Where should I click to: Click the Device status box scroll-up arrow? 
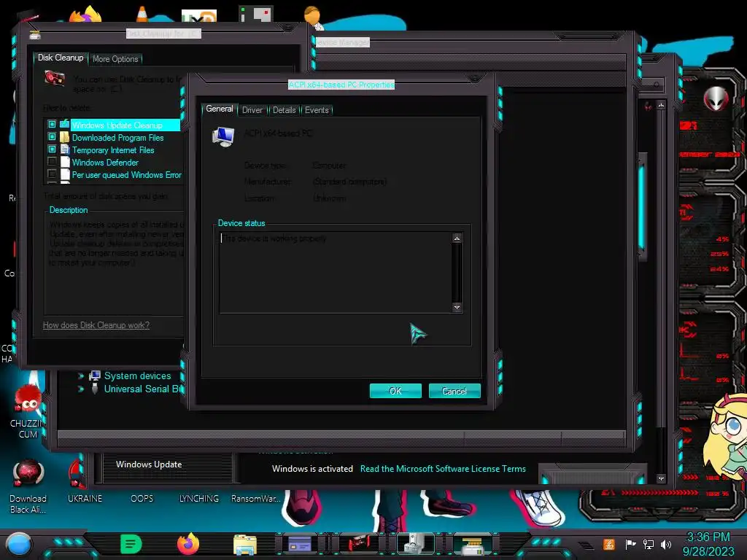[x=457, y=238]
